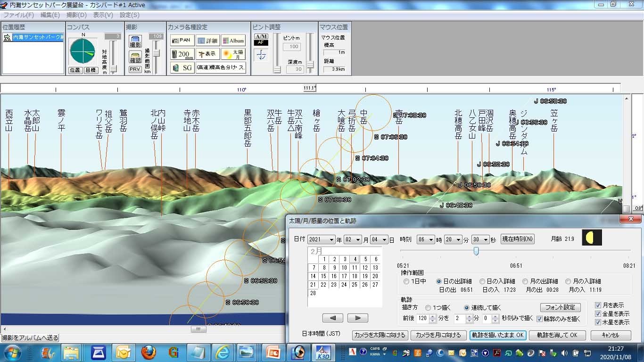The image size is (644, 362).
Task: Open the month 02 dropdown
Action: tap(353, 240)
